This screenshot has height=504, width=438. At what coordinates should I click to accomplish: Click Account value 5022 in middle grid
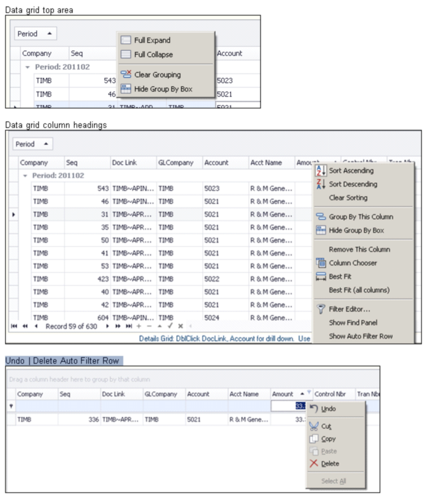tap(212, 279)
